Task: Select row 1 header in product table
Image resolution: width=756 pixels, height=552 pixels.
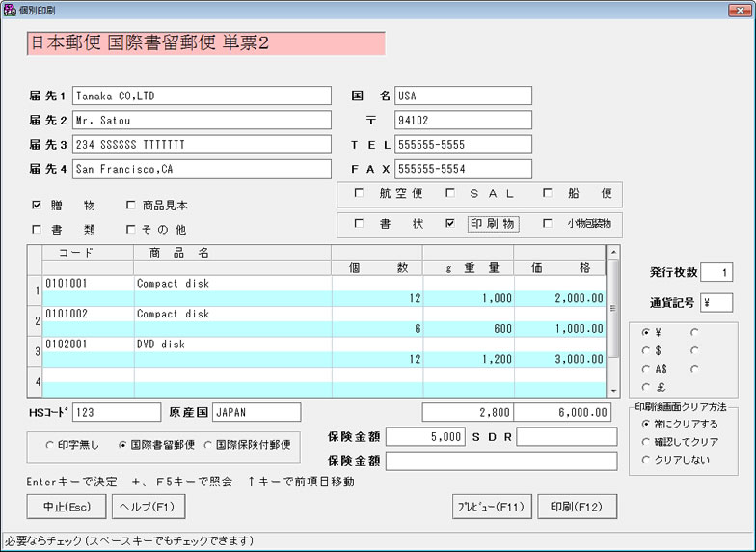Action: [x=35, y=290]
